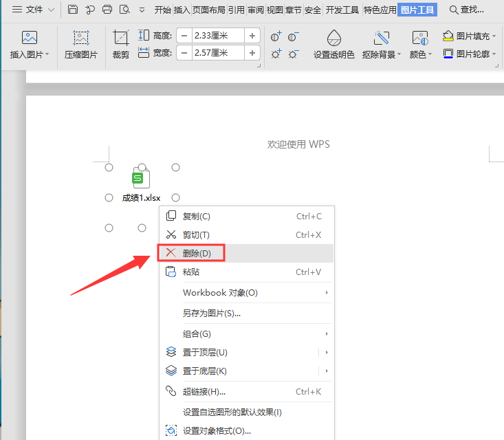Viewport: 504px width, 440px height.
Task: Open the 文件 menu
Action: pyautogui.click(x=33, y=10)
